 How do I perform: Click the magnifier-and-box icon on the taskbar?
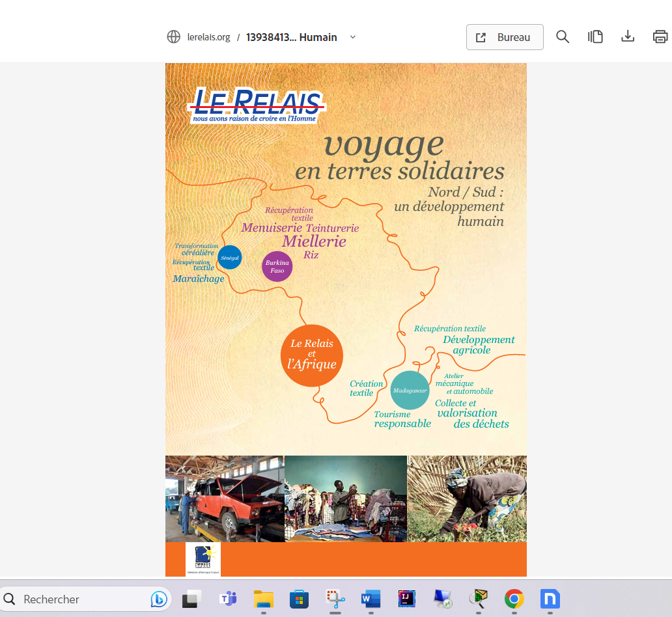coord(479,599)
